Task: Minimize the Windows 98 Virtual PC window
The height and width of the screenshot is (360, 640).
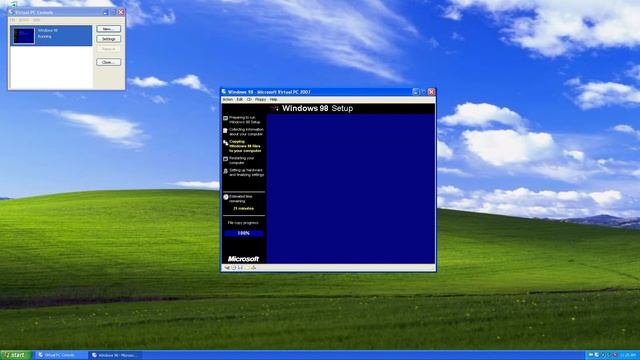Action: click(416, 92)
